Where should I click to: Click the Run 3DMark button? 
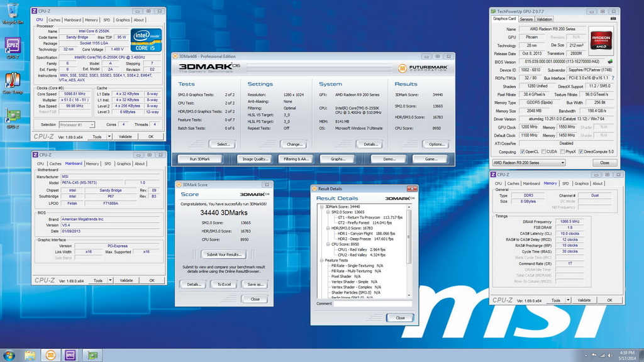(x=200, y=159)
